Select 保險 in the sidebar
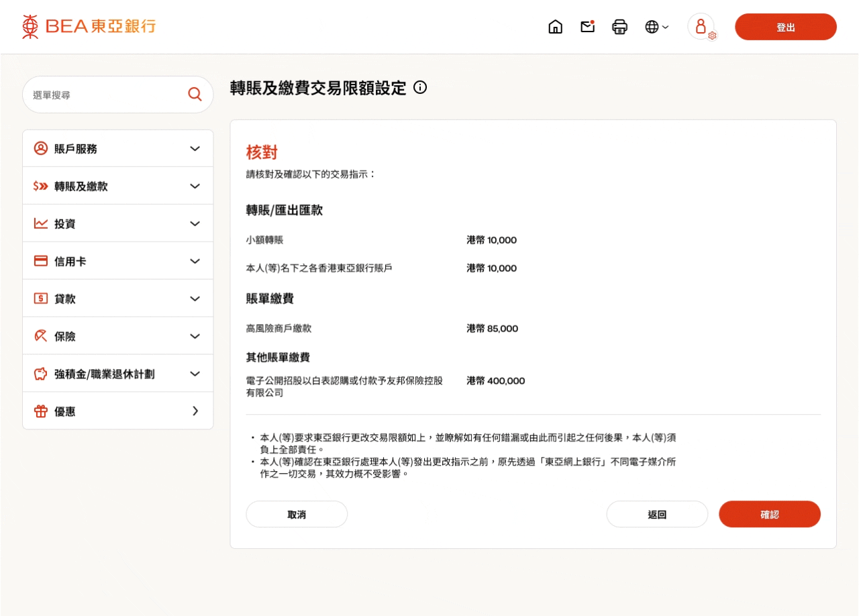 click(65, 337)
